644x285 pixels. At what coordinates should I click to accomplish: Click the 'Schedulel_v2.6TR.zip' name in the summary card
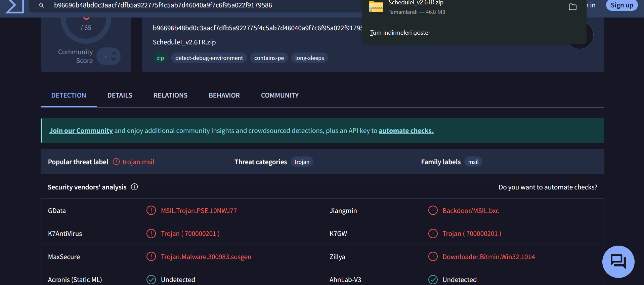(184, 42)
